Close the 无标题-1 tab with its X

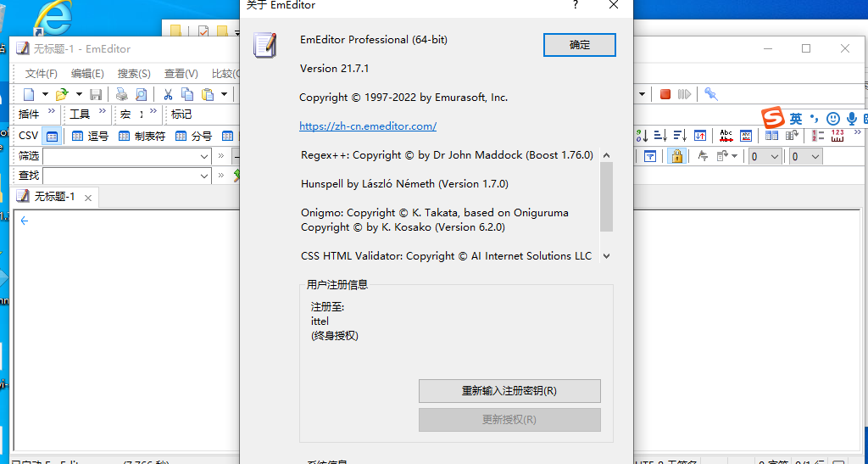pyautogui.click(x=87, y=198)
